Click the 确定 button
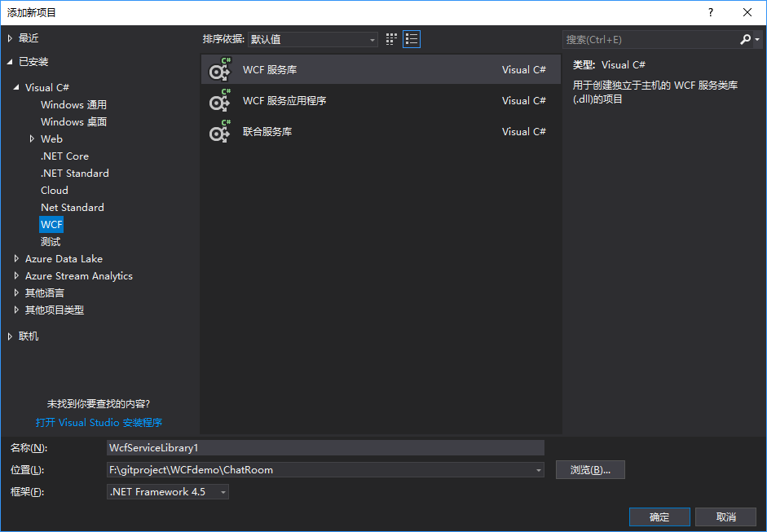This screenshot has width=767, height=532. click(x=659, y=517)
